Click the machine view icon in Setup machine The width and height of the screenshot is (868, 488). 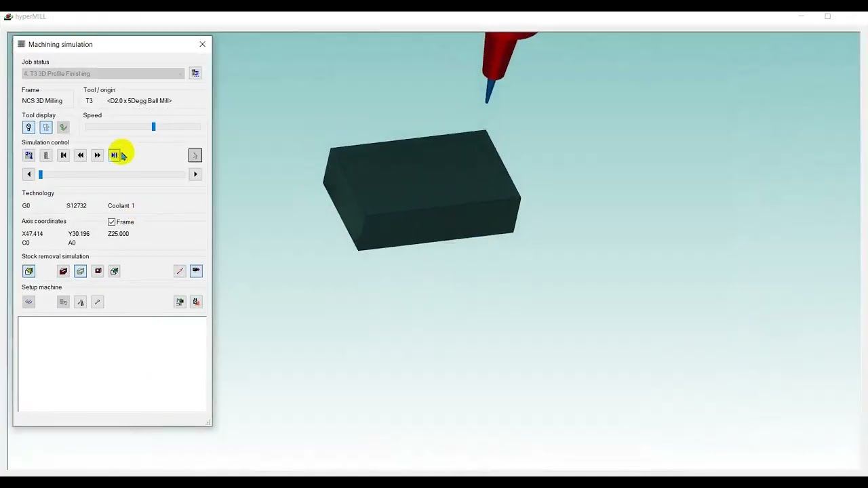pos(180,302)
